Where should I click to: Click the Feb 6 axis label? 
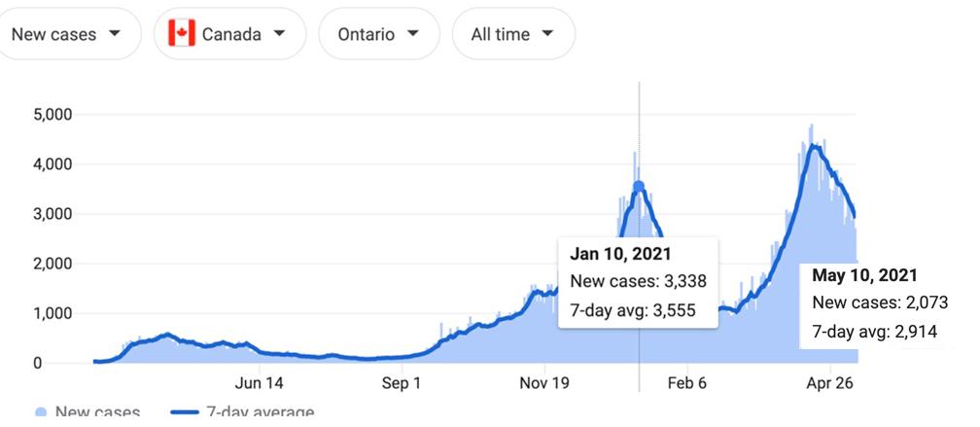(686, 383)
